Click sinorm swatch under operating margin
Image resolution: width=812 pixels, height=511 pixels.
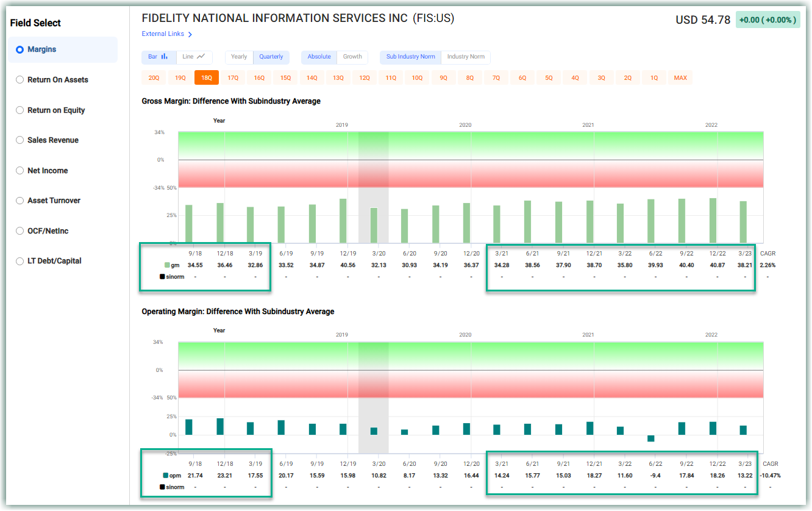(x=162, y=487)
